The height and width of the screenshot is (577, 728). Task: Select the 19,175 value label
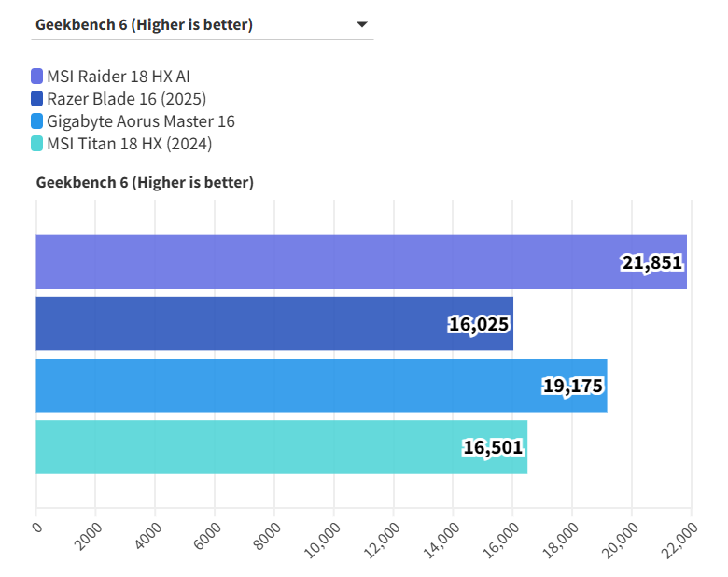point(573,386)
